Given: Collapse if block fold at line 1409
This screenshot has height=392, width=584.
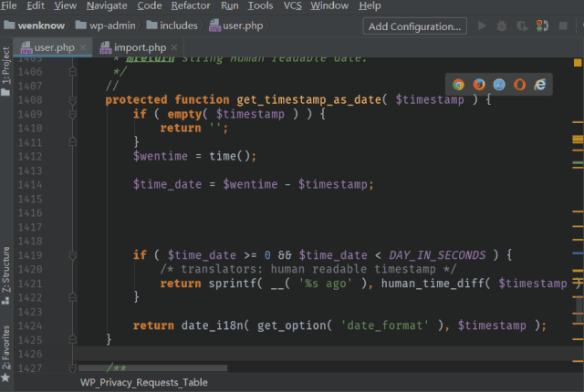Looking at the screenshot, I should pyautogui.click(x=73, y=115).
